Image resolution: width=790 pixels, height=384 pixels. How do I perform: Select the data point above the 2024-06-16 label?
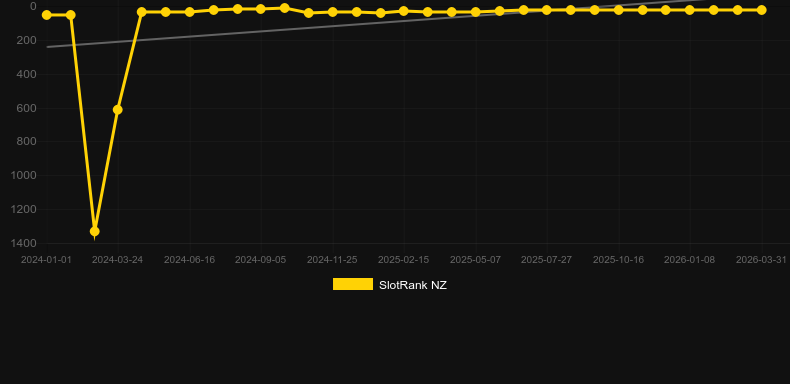189,12
